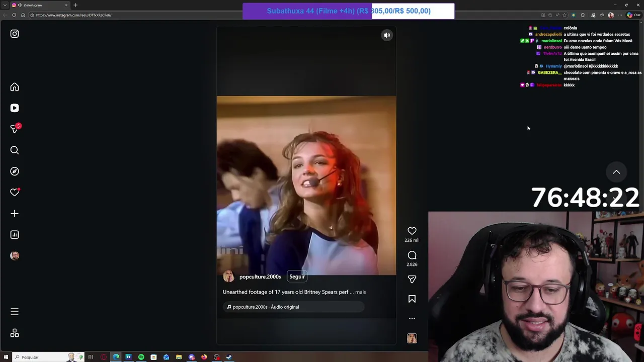Open the popculture.2000s username link
Screen dimensions: 644x362
[x=260, y=277]
